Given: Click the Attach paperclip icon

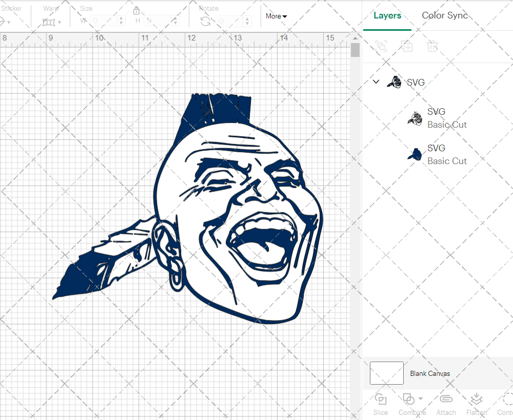Looking at the screenshot, I should pos(446,399).
